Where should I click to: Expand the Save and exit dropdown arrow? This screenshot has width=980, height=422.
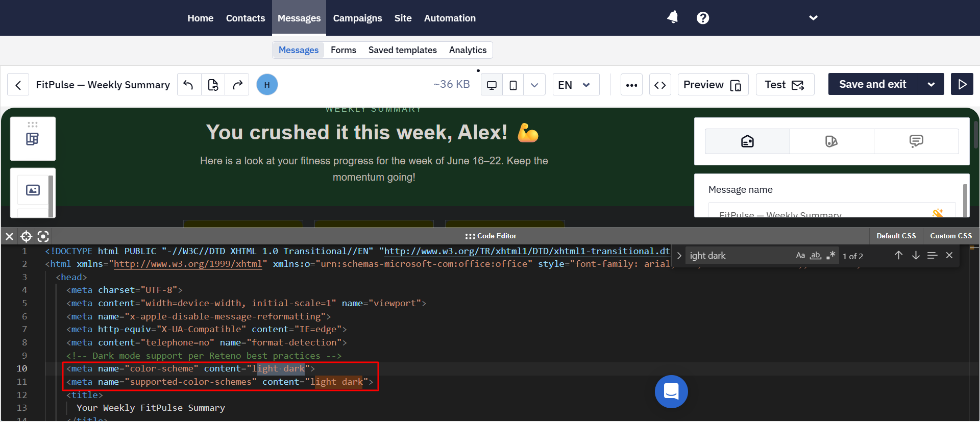(931, 84)
